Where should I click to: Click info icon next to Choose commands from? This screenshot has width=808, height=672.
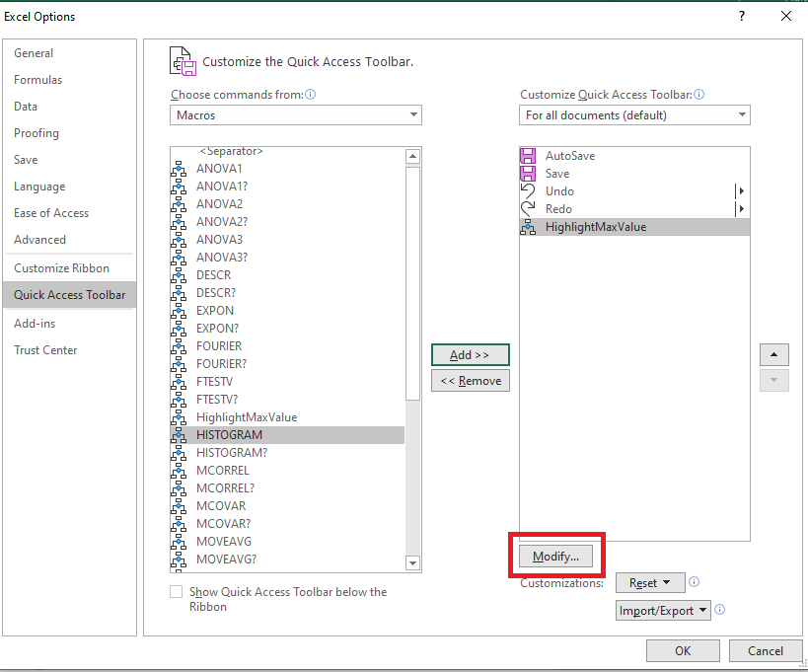click(x=310, y=95)
